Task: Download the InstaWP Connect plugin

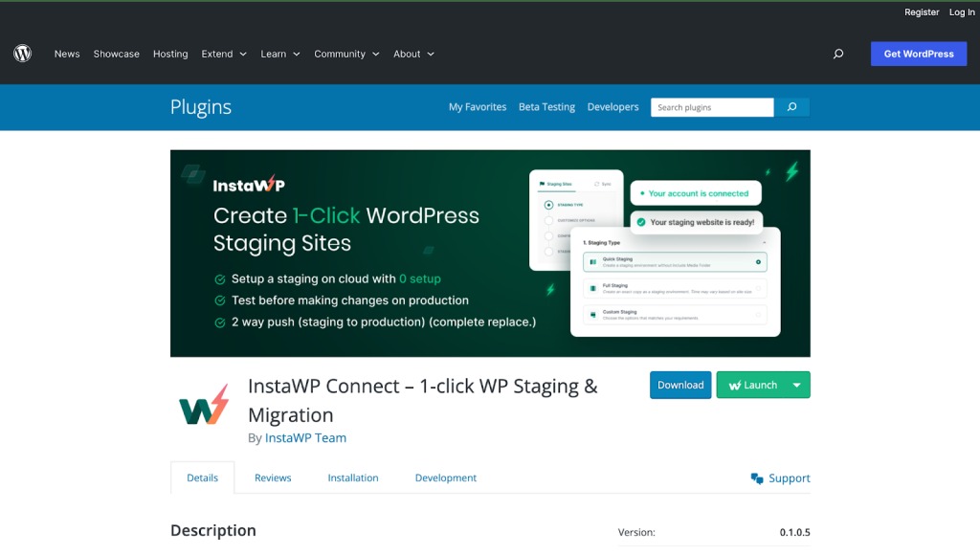Action: point(680,385)
